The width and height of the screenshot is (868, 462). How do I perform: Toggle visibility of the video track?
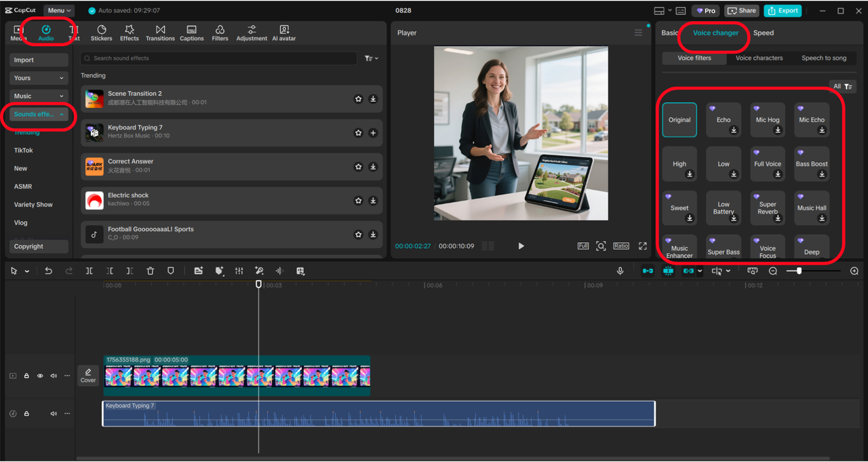[x=40, y=376]
